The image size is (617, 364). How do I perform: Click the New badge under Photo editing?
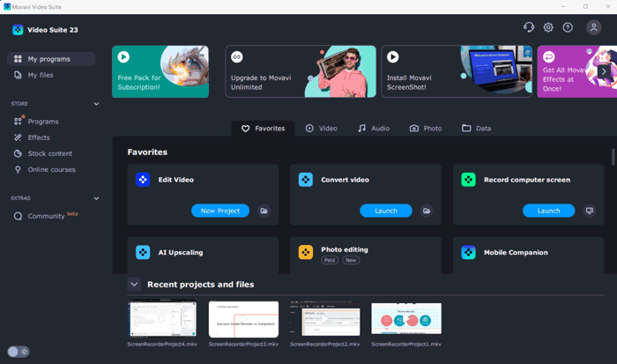point(351,260)
